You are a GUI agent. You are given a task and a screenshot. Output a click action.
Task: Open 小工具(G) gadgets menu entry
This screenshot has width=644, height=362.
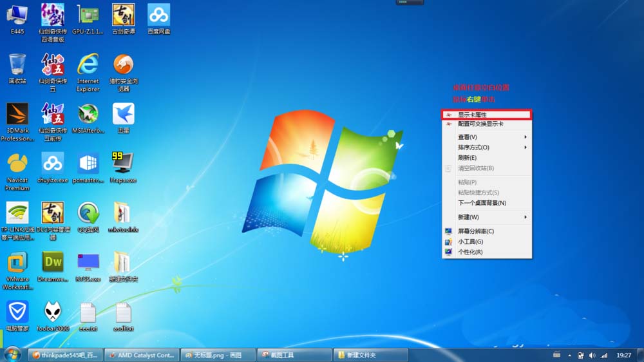pyautogui.click(x=487, y=242)
